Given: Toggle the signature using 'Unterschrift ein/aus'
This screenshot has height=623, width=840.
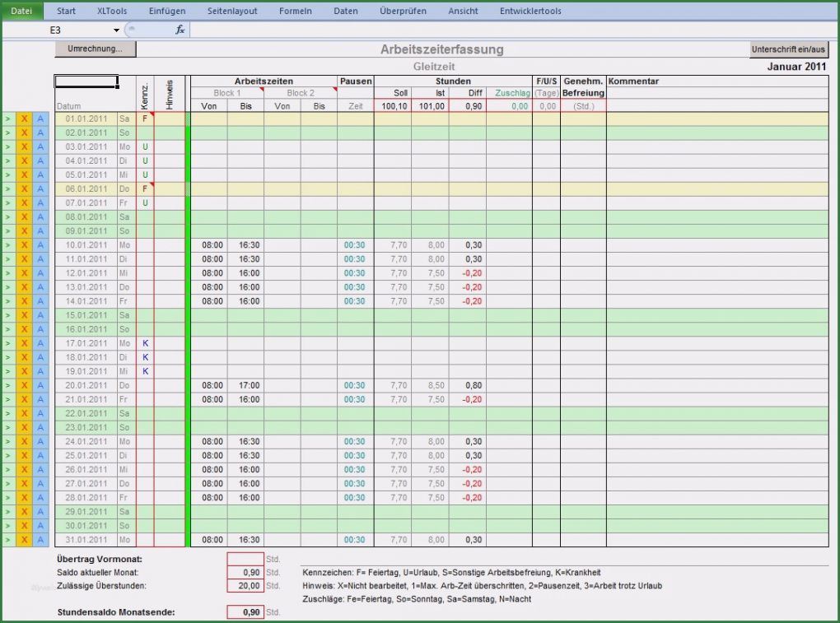Looking at the screenshot, I should click(789, 49).
